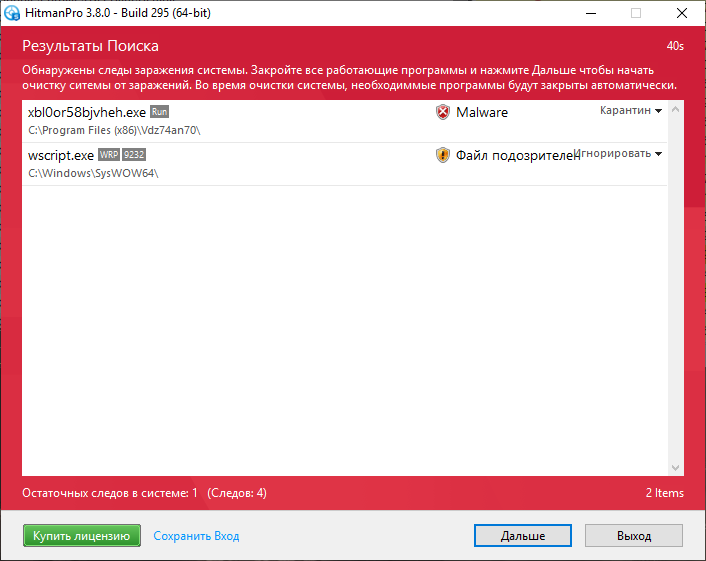Image resolution: width=706 pixels, height=561 pixels.
Task: Click the Malware classification label
Action: (x=482, y=112)
